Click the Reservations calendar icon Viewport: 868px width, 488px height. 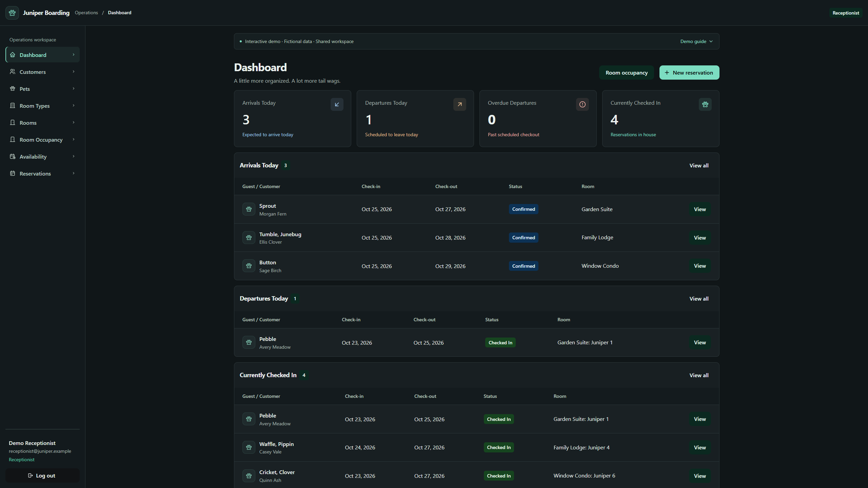point(13,173)
